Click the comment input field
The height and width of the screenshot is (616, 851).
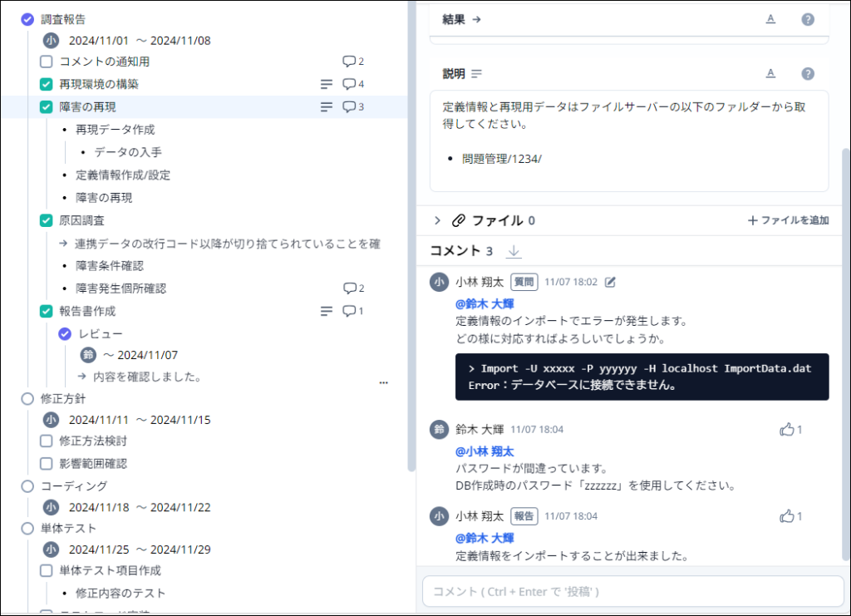[x=632, y=592]
